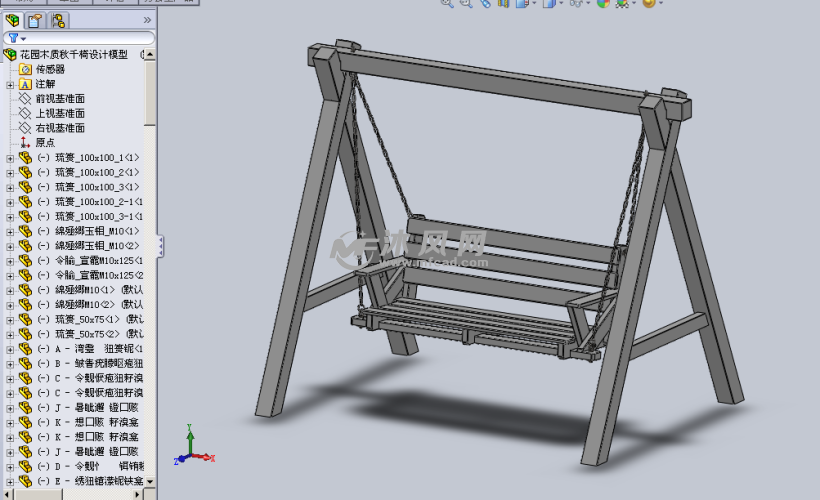The image size is (820, 500).
Task: Click the 50x75<1> part icon
Action: 25,319
